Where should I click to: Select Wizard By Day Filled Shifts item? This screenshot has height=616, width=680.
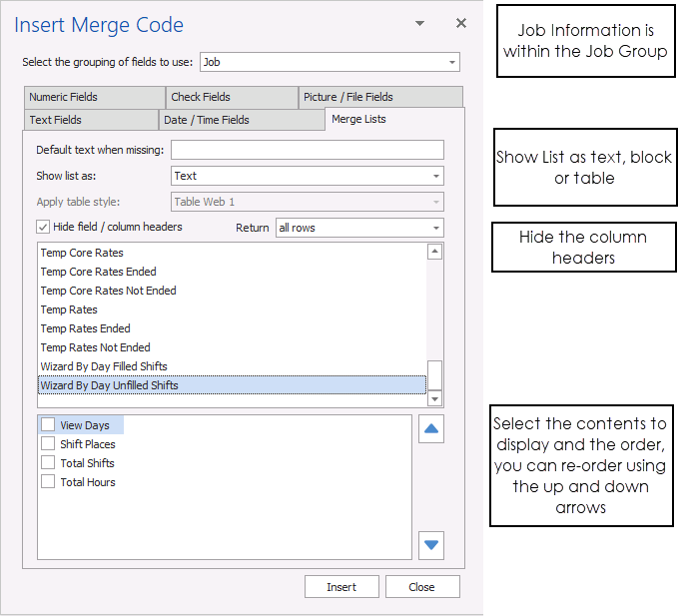click(104, 366)
